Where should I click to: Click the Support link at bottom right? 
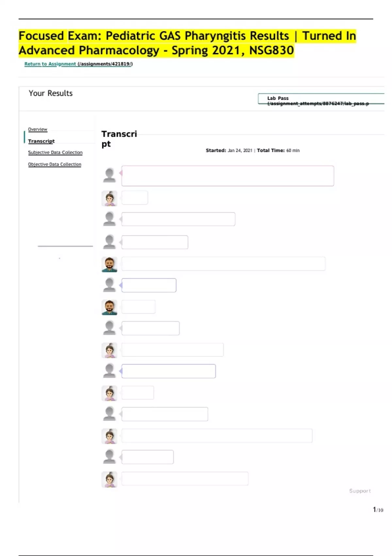click(360, 491)
